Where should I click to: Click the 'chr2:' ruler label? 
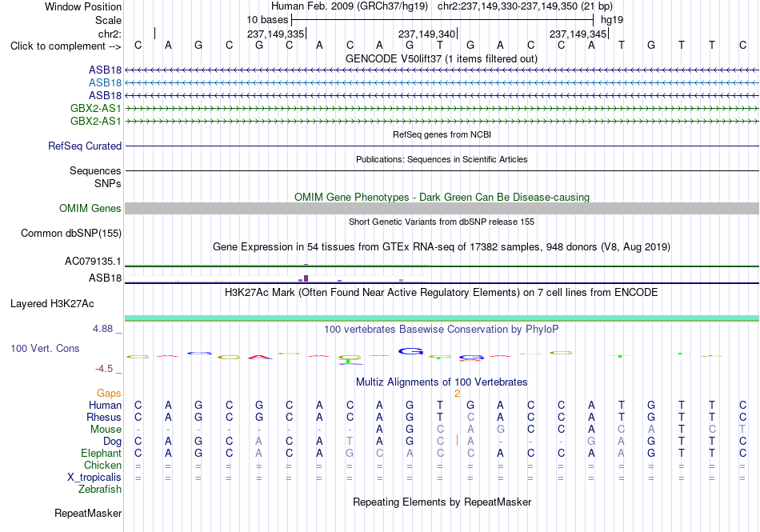coord(110,34)
